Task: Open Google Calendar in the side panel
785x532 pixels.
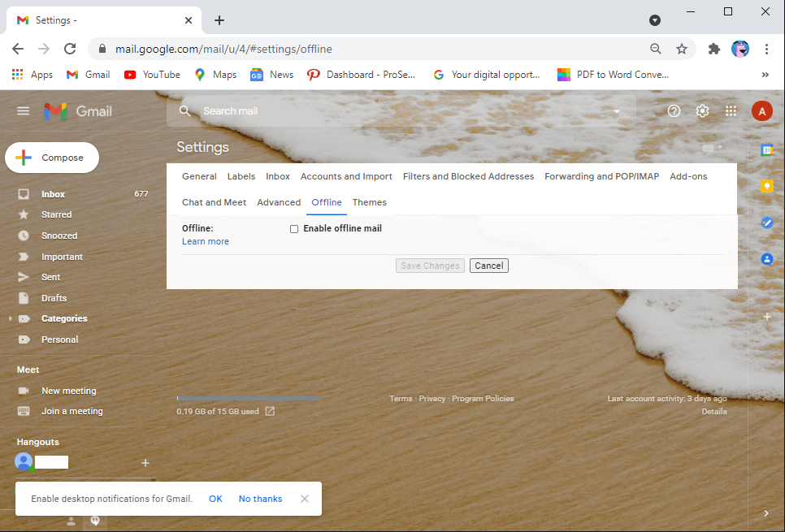Action: click(767, 149)
